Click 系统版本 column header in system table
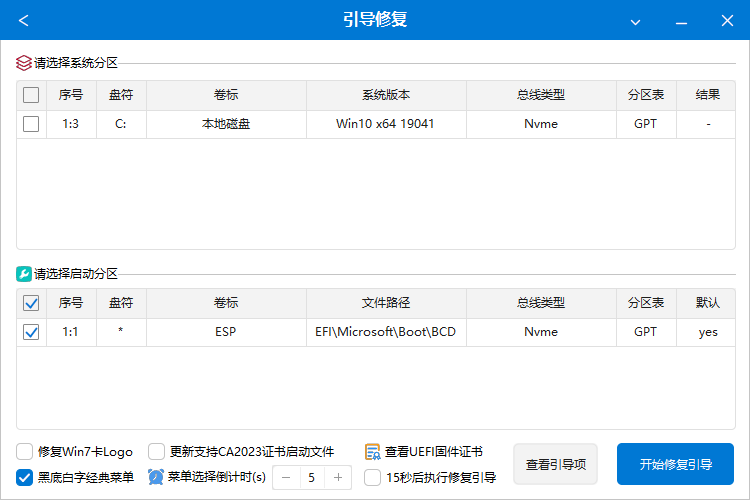 pyautogui.click(x=386, y=95)
